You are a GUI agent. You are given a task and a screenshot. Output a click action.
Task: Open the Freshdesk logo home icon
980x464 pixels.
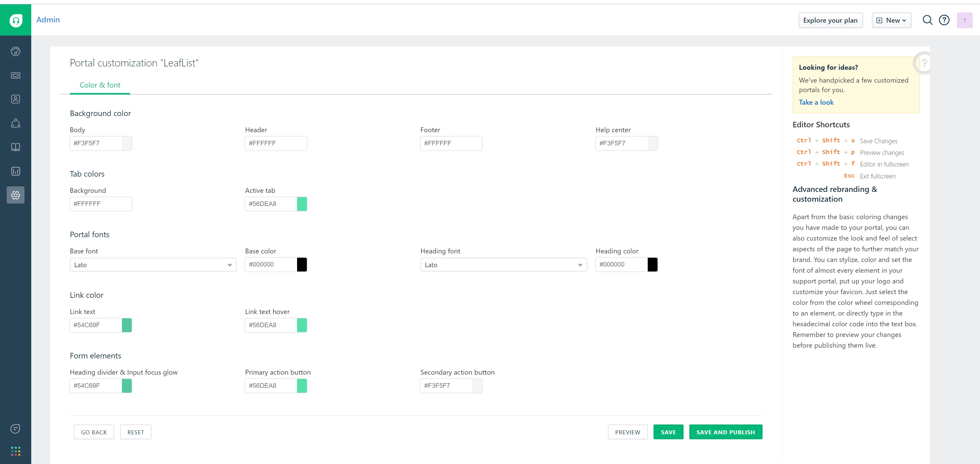tap(16, 20)
